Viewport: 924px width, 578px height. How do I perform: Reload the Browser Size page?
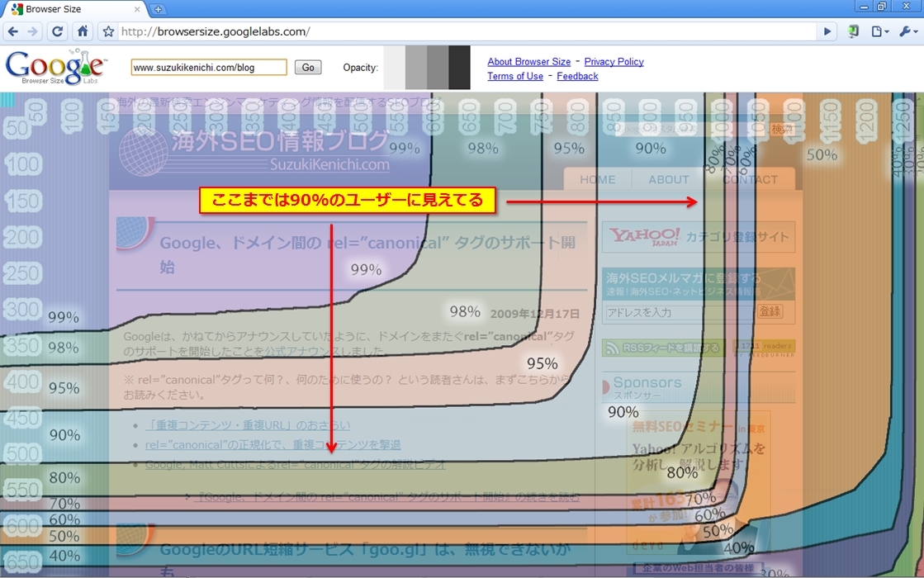[x=57, y=32]
